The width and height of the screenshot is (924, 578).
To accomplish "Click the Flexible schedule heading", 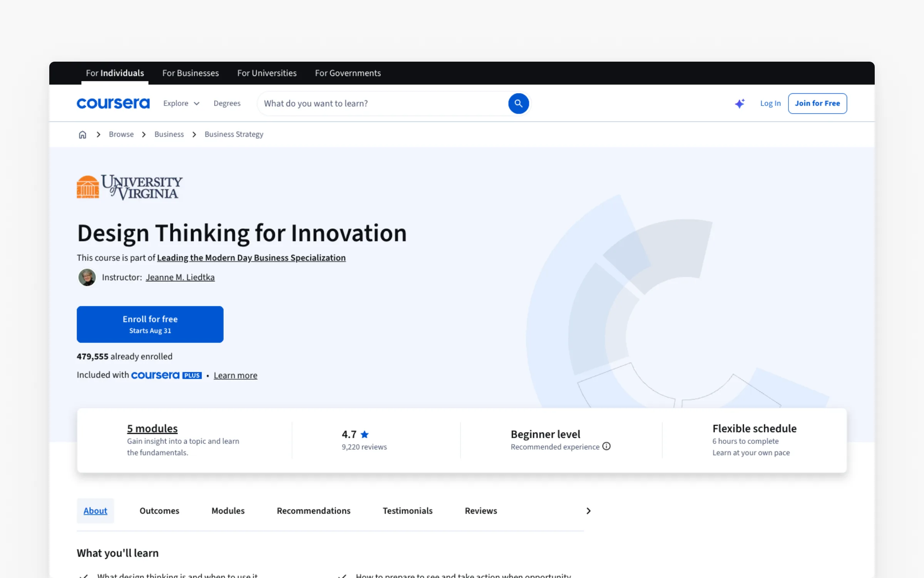I will 754,428.
